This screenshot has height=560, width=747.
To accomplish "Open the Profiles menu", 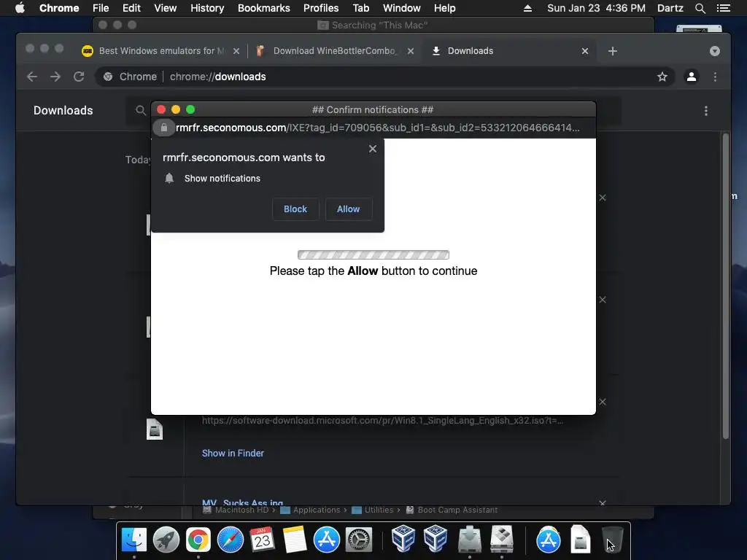I will (x=321, y=8).
